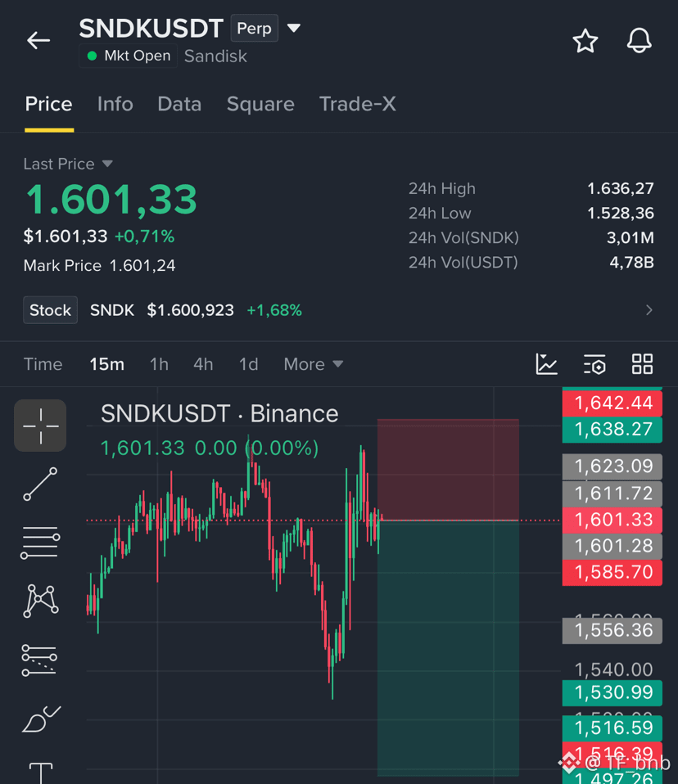Open chart settings icon
Image resolution: width=678 pixels, height=784 pixels.
pyautogui.click(x=594, y=364)
